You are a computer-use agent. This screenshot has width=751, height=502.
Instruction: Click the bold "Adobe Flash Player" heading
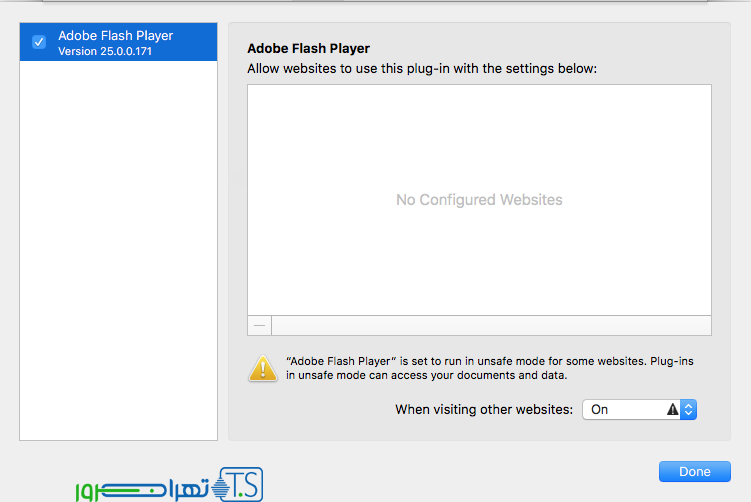pyautogui.click(x=309, y=48)
